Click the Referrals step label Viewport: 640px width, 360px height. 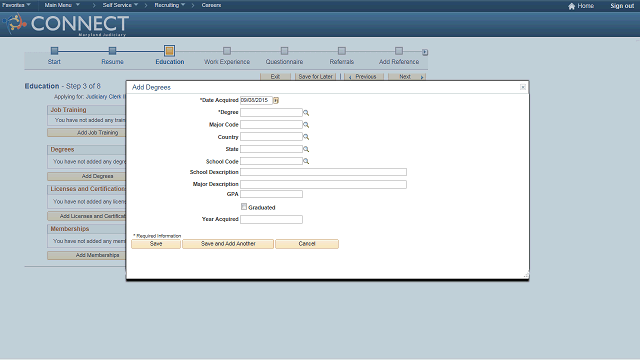pos(342,62)
